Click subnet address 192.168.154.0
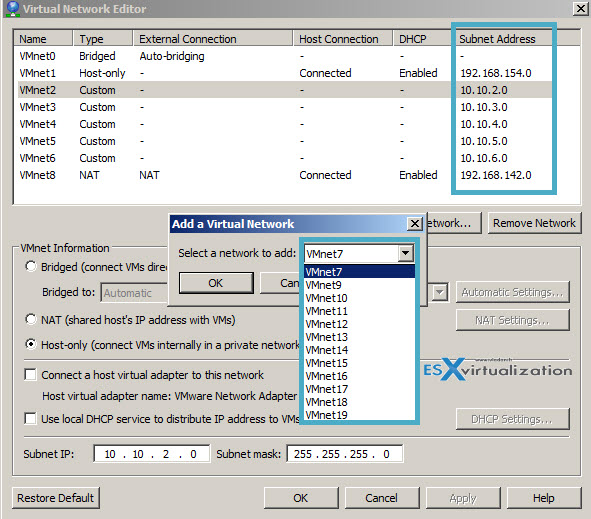 (496, 73)
